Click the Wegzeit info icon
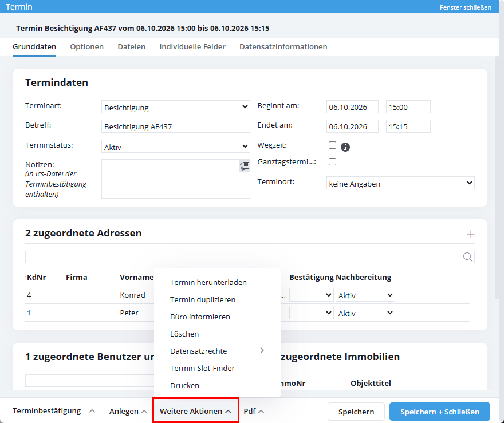The image size is (504, 423). point(345,147)
